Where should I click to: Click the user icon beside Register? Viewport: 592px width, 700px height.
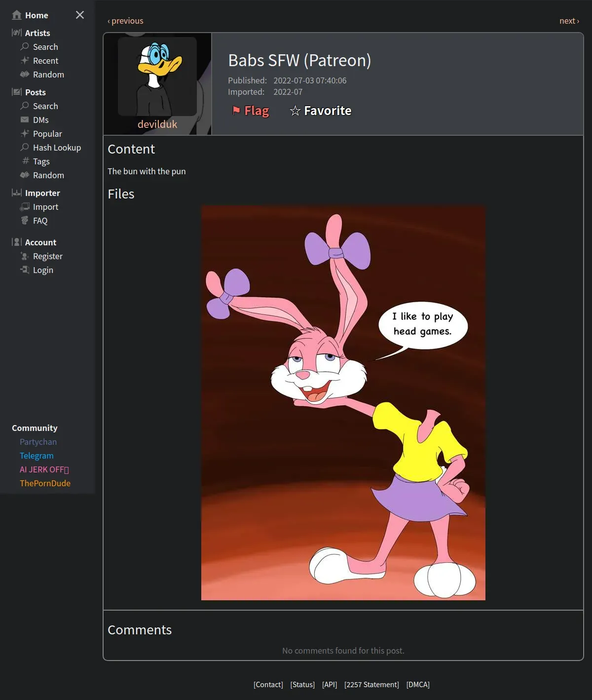pos(25,256)
